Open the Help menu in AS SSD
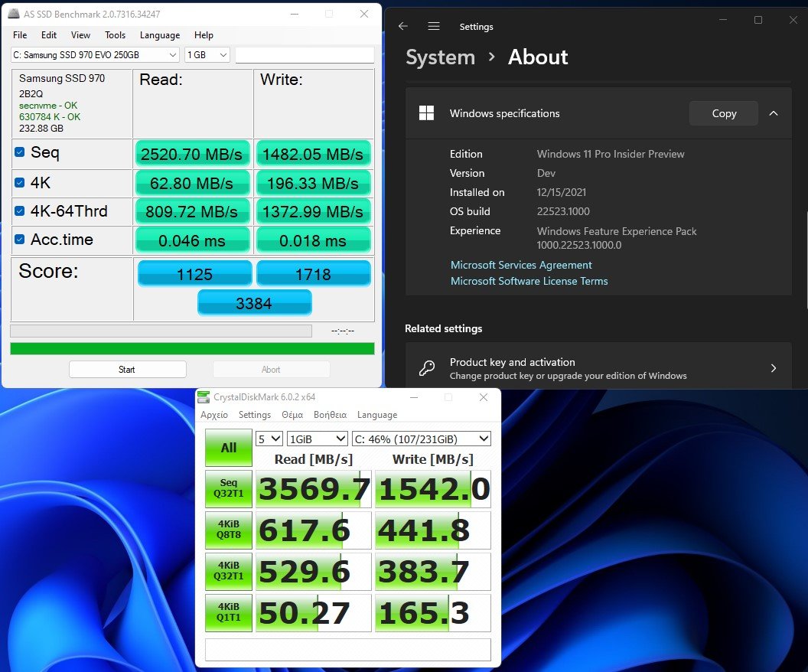Viewport: 808px width, 672px height. pos(204,35)
